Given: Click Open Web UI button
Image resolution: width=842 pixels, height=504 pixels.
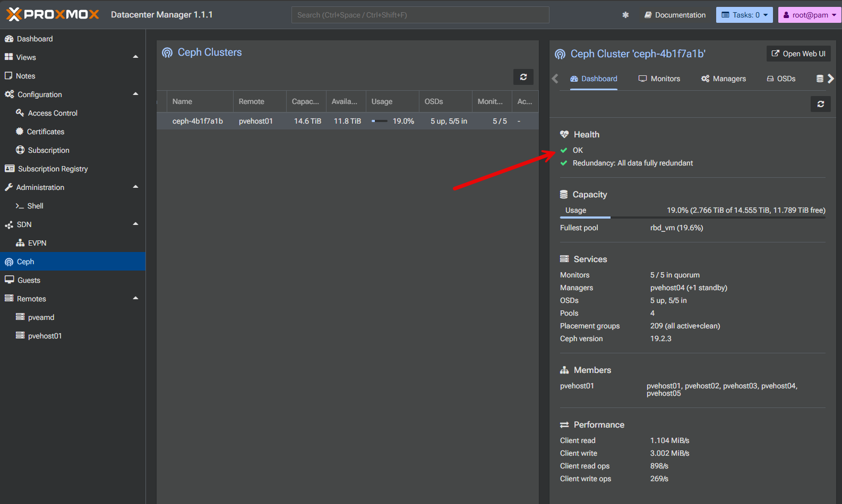Looking at the screenshot, I should click(x=798, y=54).
